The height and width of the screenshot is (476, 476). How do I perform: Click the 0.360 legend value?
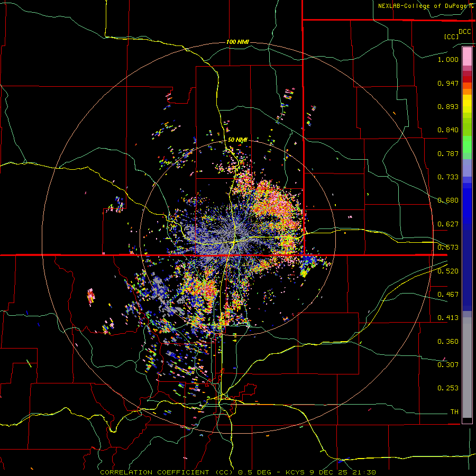coord(448,342)
